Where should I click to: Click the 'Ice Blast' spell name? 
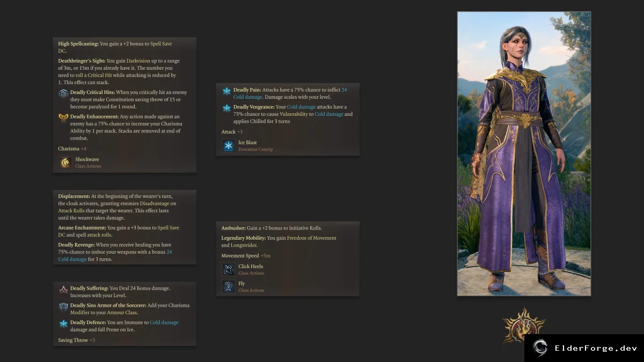[247, 143]
